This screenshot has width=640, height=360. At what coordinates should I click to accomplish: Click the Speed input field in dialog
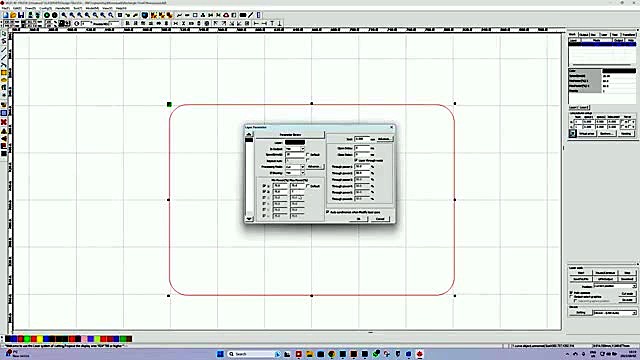coord(295,155)
